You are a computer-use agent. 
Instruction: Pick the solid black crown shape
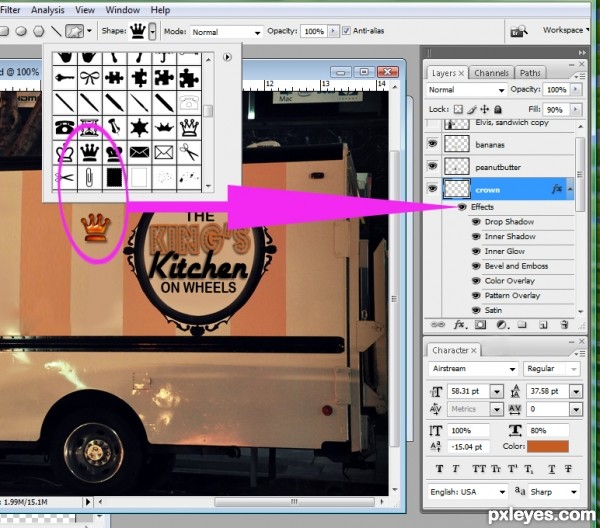pos(90,152)
